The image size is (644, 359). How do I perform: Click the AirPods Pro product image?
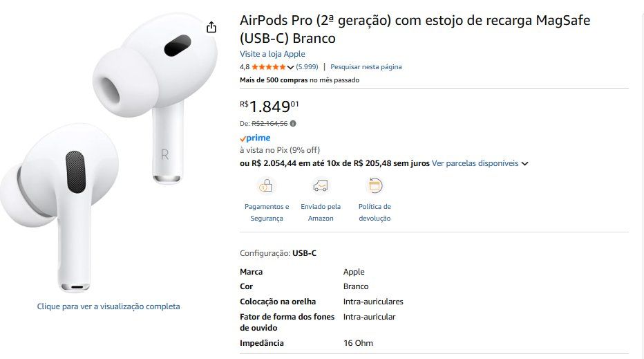(x=109, y=152)
